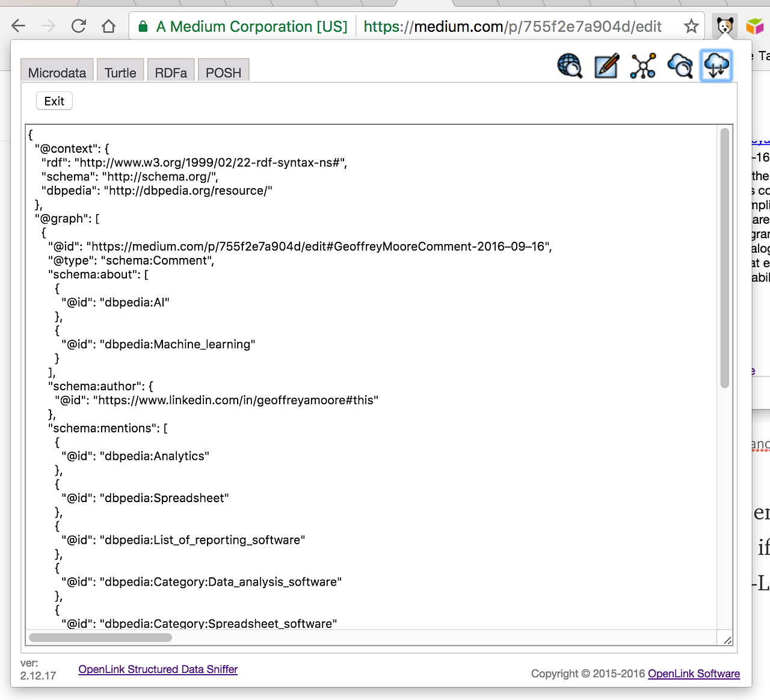Open the Microdata tab
Image resolution: width=770 pixels, height=700 pixels.
(57, 72)
